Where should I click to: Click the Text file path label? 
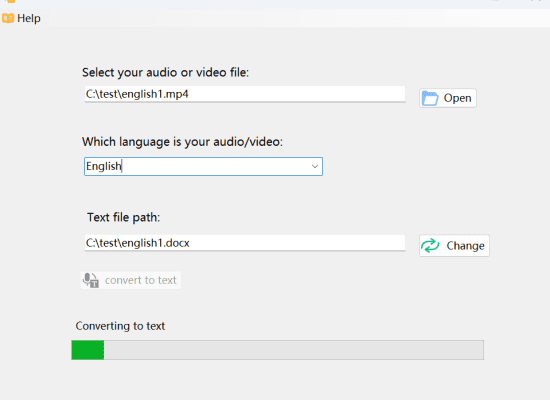click(123, 218)
